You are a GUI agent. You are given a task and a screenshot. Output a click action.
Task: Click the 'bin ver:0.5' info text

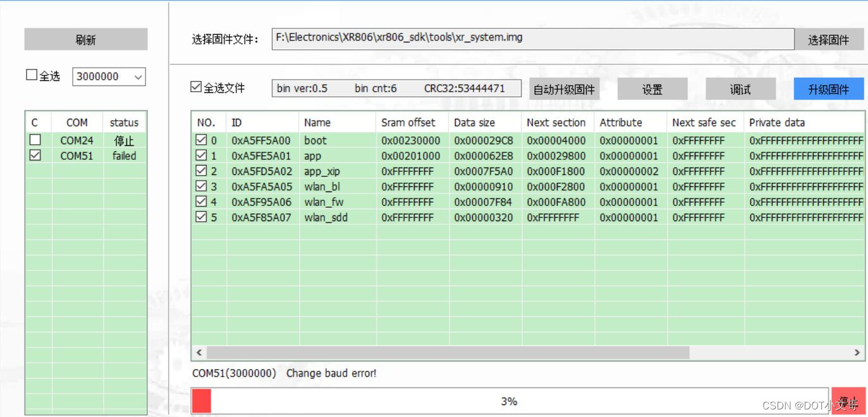302,88
